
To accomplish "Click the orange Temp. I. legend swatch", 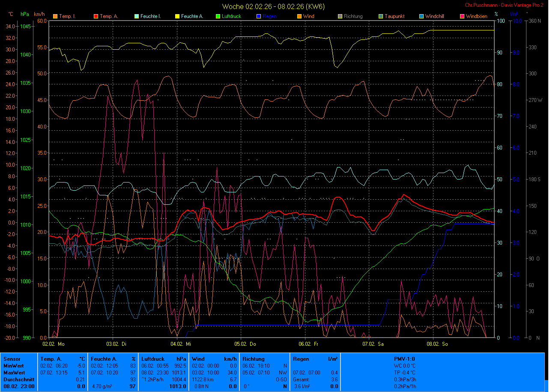I will pos(55,17).
